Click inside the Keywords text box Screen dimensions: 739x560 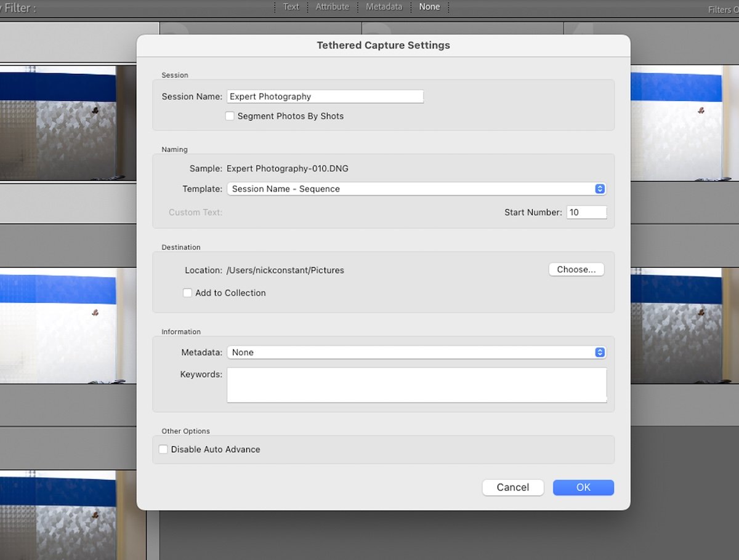[416, 385]
